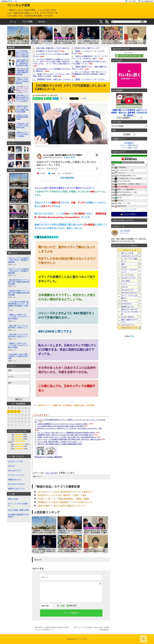
Task: Open the '政治' ranking category dropdown
Action: [x=129, y=165]
